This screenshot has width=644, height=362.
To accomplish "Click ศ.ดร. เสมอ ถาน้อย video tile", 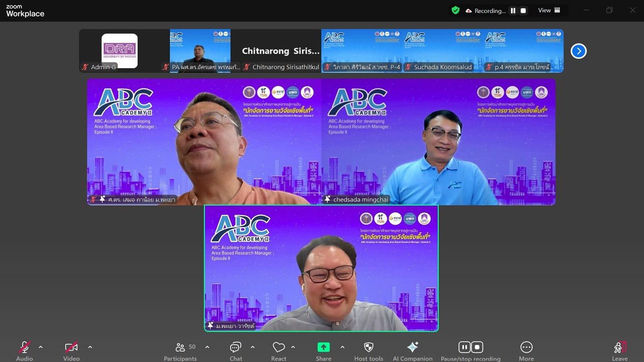I will 204,142.
